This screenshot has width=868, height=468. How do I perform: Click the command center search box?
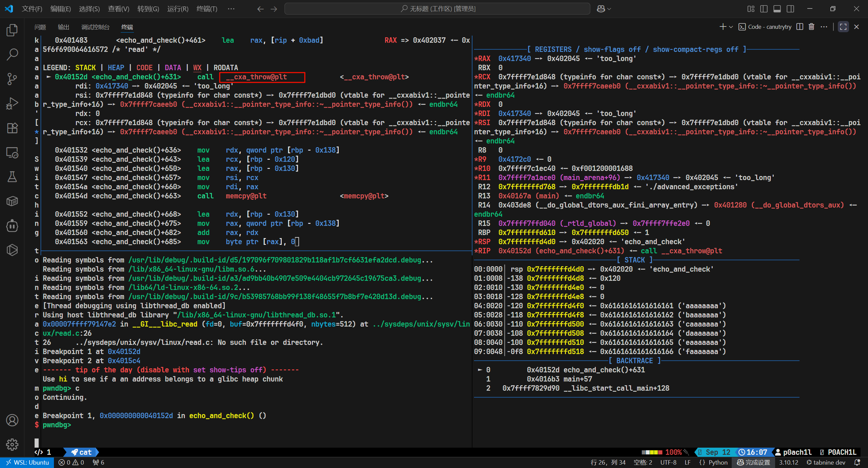pyautogui.click(x=437, y=9)
